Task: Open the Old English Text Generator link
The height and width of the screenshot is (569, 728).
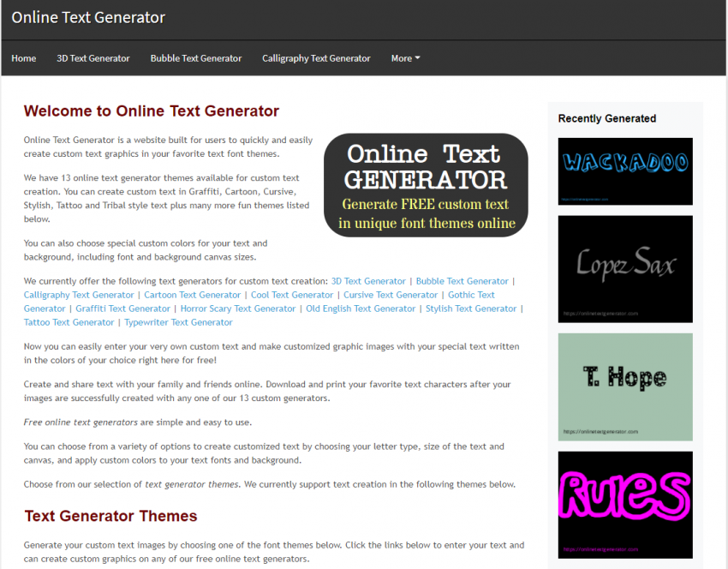Action: (360, 308)
